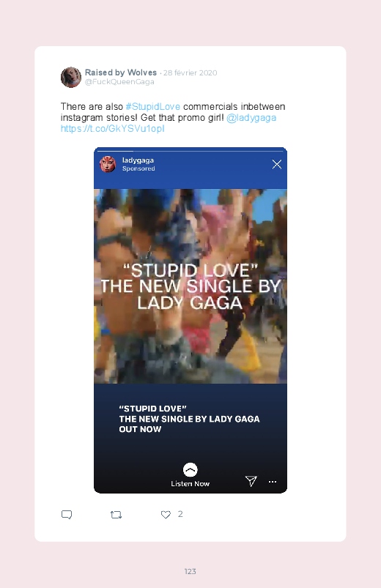This screenshot has height=588, width=381.
Task: Click the Raised by Wolves display name
Action: (121, 72)
